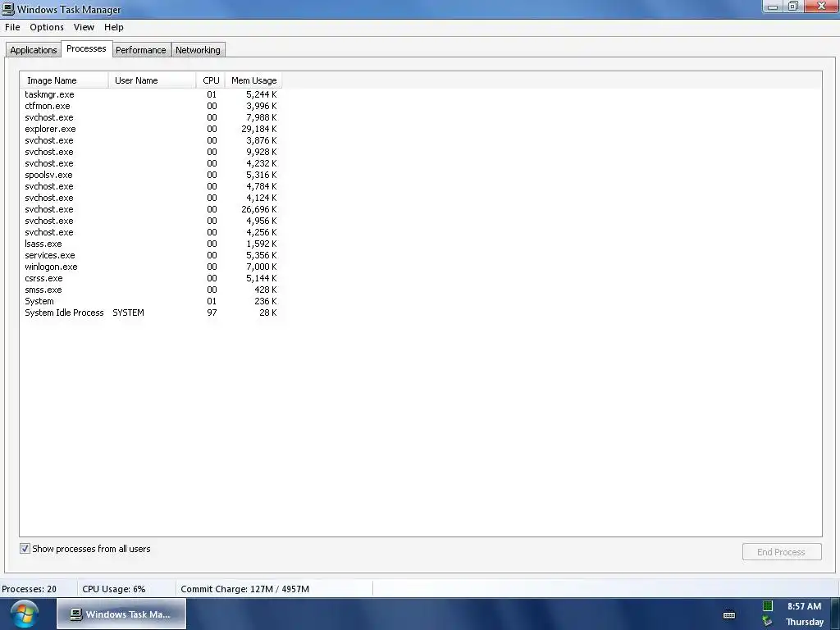Open the View menu

pyautogui.click(x=84, y=27)
